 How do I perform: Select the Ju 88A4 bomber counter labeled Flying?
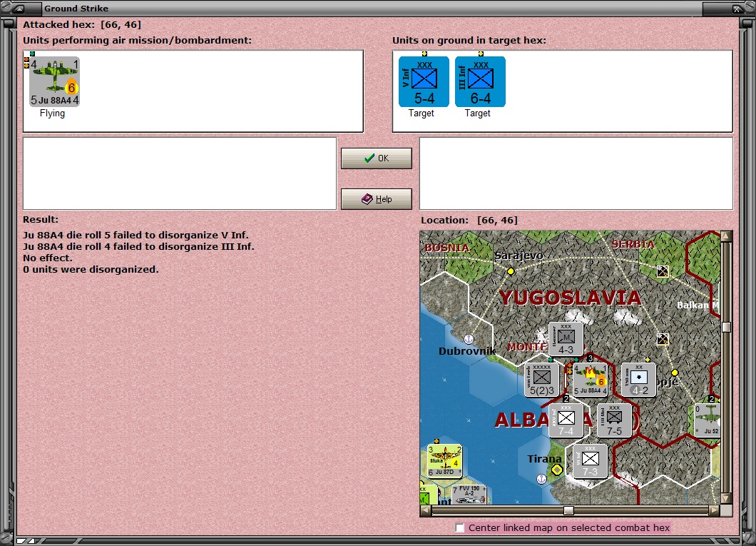click(x=54, y=81)
